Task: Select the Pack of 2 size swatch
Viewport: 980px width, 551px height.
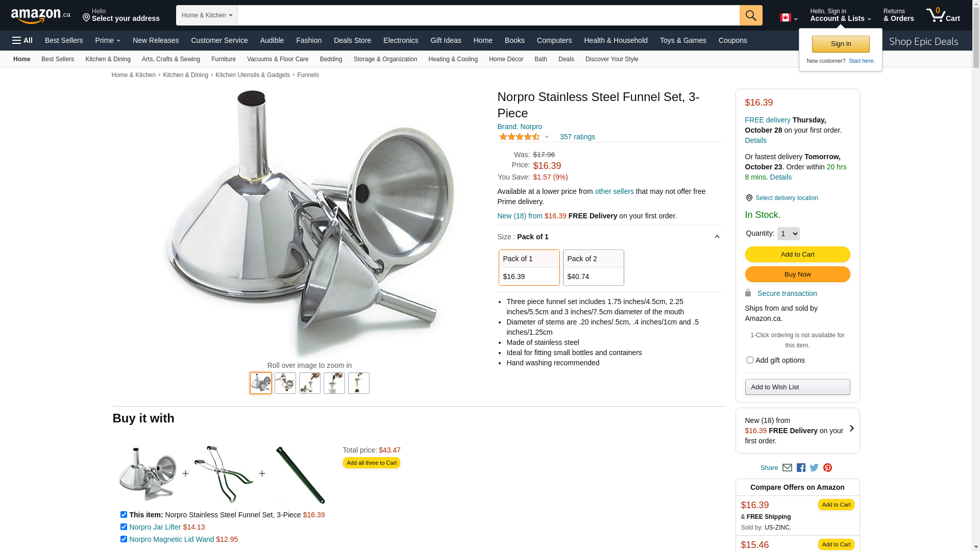Action: point(593,267)
